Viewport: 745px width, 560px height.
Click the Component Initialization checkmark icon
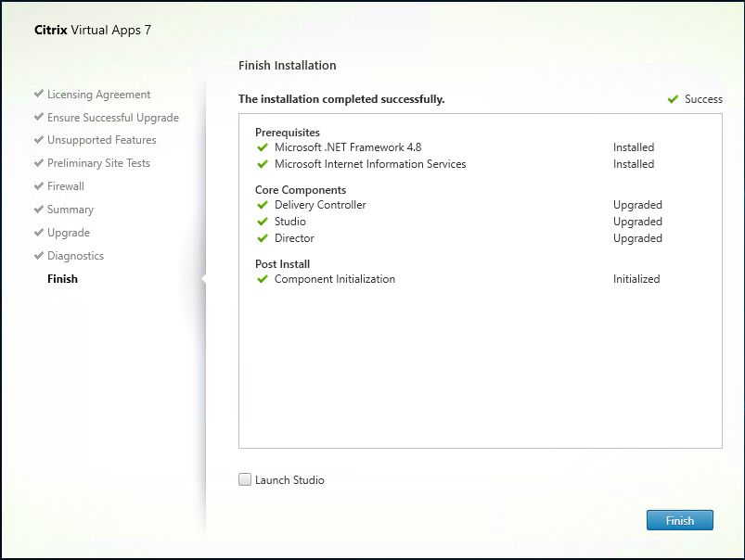[263, 279]
